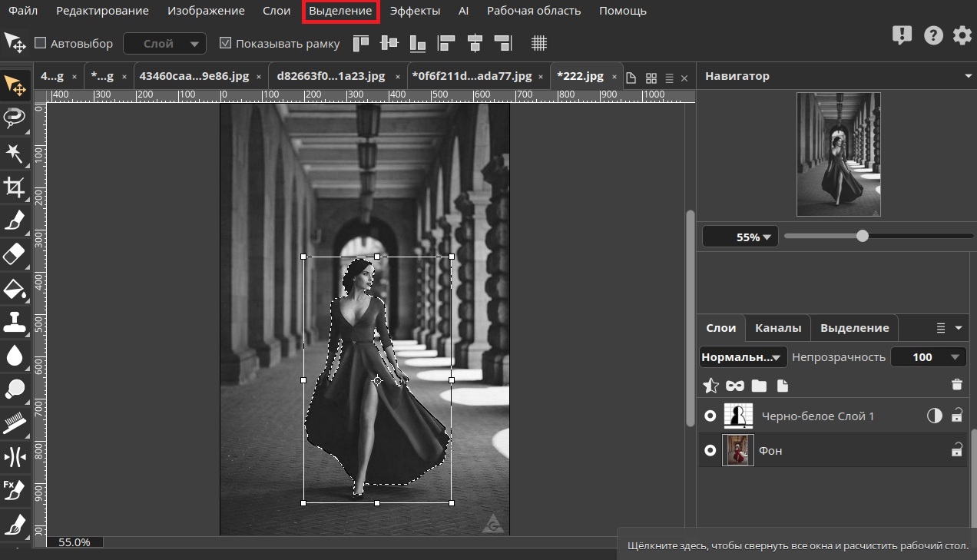977x560 pixels.
Task: Create a new layer group folder
Action: (x=759, y=385)
